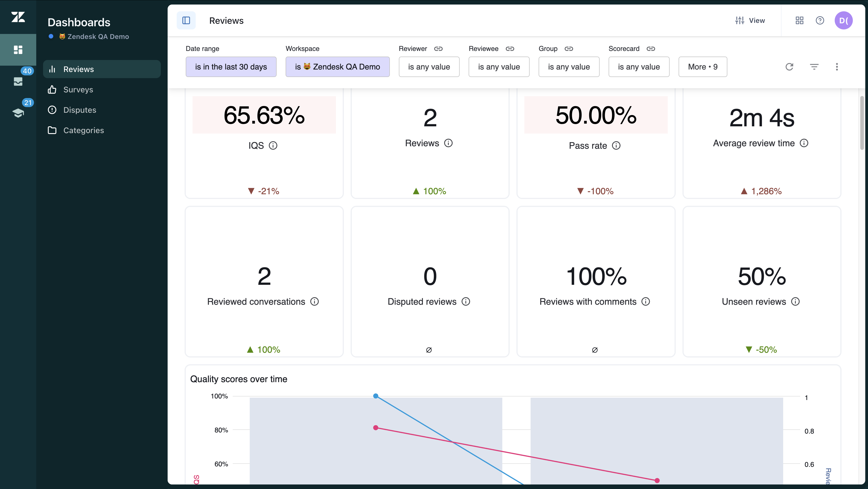
Task: Click the 65.63% IQS value
Action: pyautogui.click(x=264, y=115)
